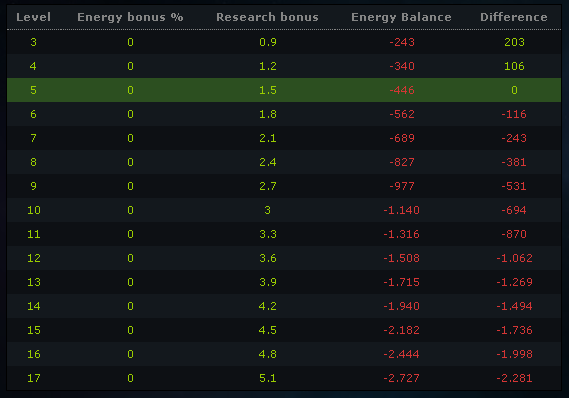Image resolution: width=569 pixels, height=398 pixels.
Task: Click research bonus value 0.9
Action: point(268,42)
